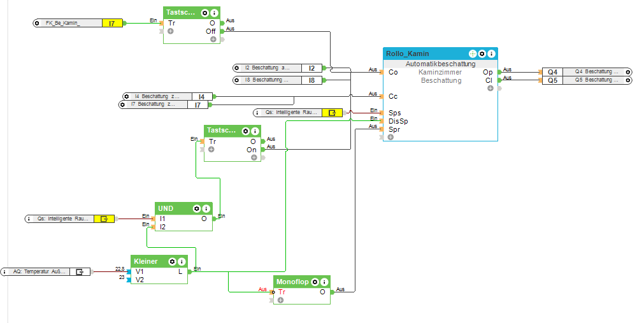Add input via plus below Tr on On-output Tastsc block
The image size is (644, 323).
click(x=211, y=150)
